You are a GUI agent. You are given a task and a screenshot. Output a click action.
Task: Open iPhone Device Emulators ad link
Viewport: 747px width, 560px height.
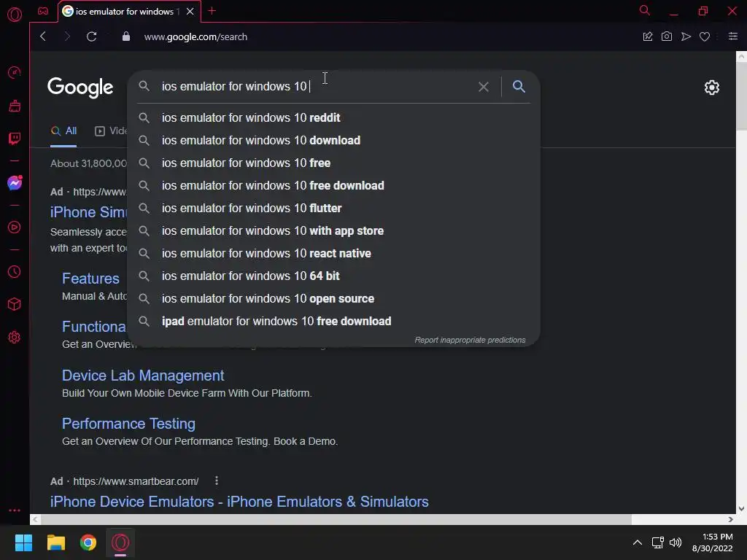239,502
